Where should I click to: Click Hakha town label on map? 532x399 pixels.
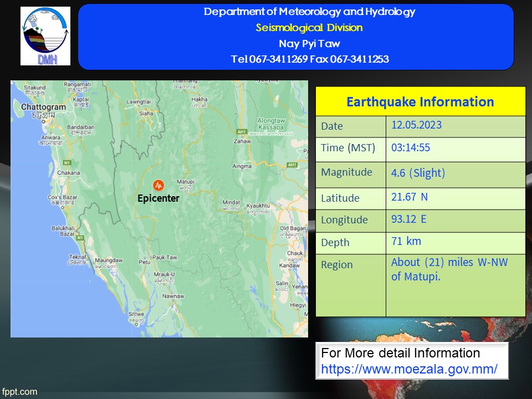199,99
